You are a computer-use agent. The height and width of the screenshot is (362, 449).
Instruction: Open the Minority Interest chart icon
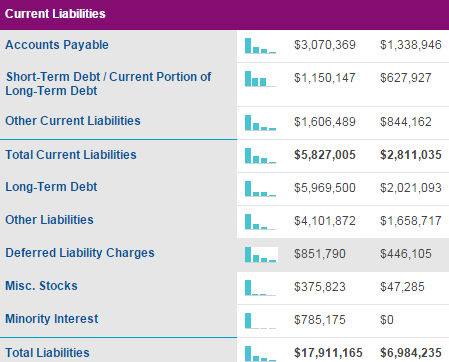[260, 320]
